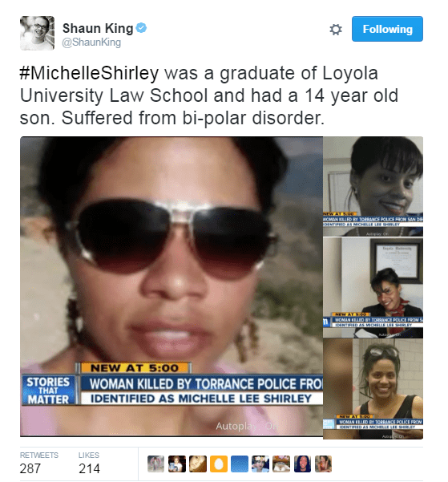
Task: Open the gear settings icon
Action: pos(336,30)
